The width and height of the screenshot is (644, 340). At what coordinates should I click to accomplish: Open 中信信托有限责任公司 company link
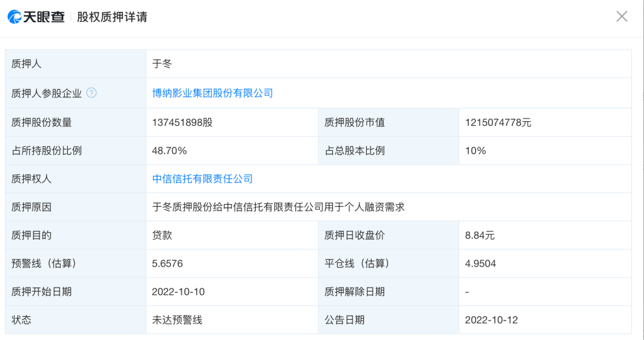coord(203,178)
